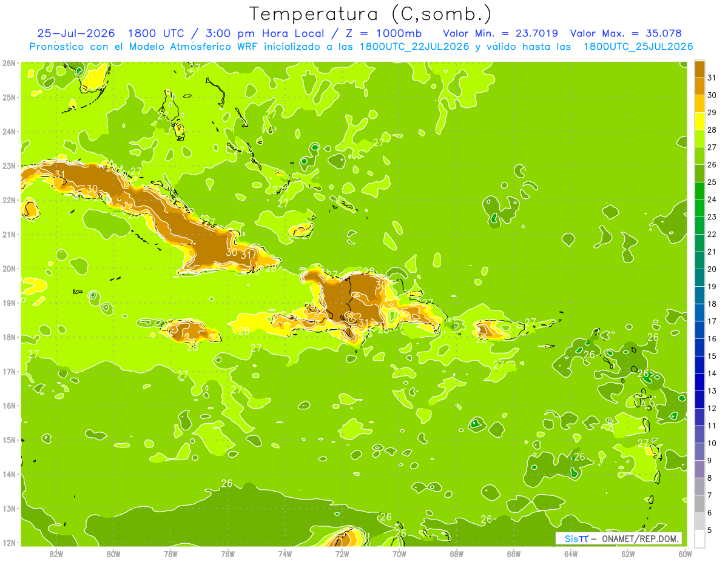Image resolution: width=728 pixels, height=562 pixels.
Task: Click the 22N latitude axis label
Action: pyautogui.click(x=8, y=200)
